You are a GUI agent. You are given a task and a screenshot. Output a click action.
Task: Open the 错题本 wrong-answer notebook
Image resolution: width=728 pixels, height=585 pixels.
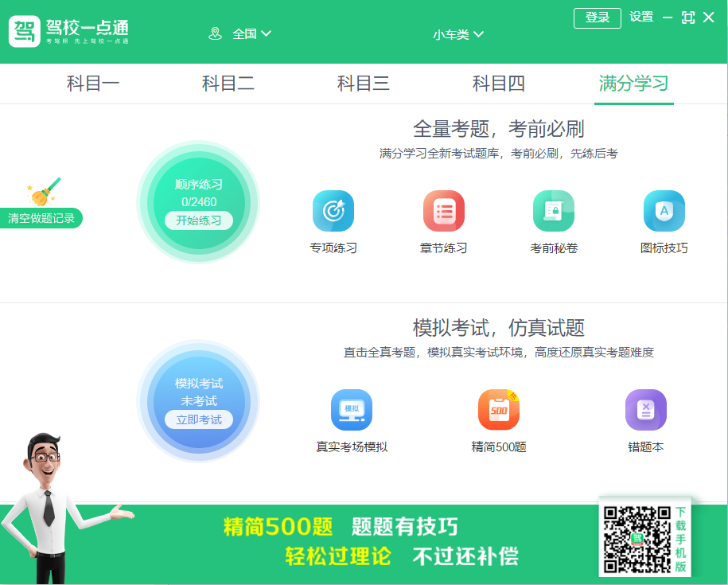645,409
